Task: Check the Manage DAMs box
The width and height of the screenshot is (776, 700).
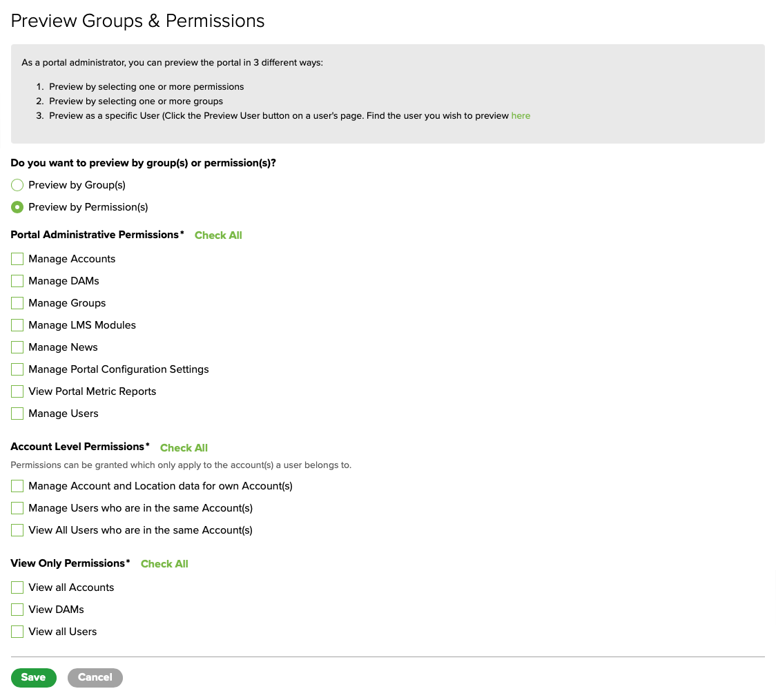Action: coord(17,281)
